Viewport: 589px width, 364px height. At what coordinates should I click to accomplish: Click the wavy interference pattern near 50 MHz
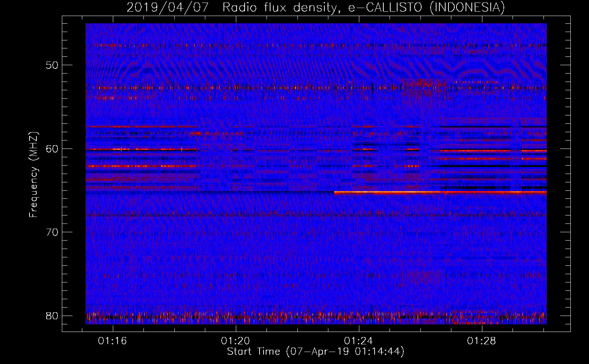[x=316, y=68]
